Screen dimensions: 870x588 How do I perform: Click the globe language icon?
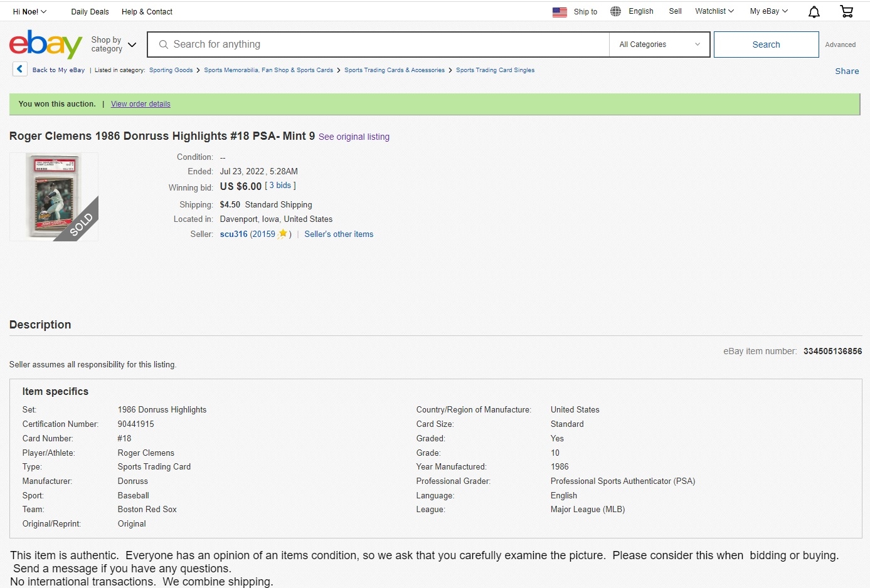616,11
